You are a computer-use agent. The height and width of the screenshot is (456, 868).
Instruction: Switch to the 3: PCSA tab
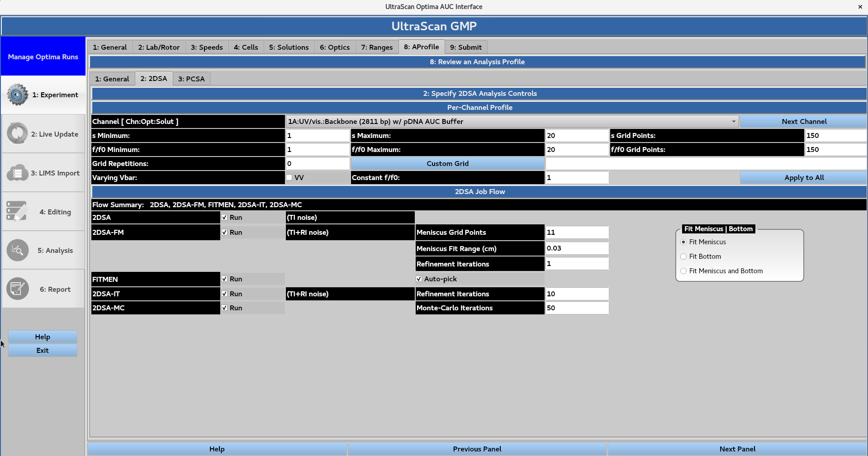coord(191,78)
